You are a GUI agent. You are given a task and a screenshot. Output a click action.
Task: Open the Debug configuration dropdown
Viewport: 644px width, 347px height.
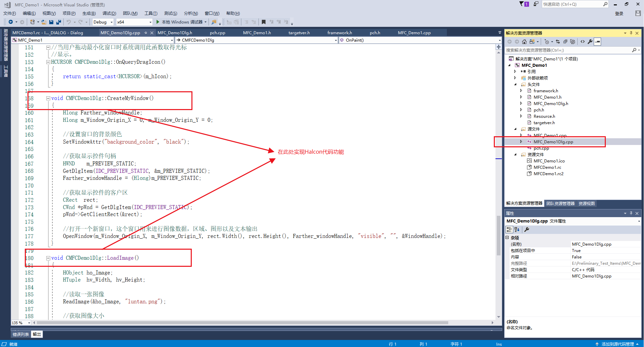103,22
